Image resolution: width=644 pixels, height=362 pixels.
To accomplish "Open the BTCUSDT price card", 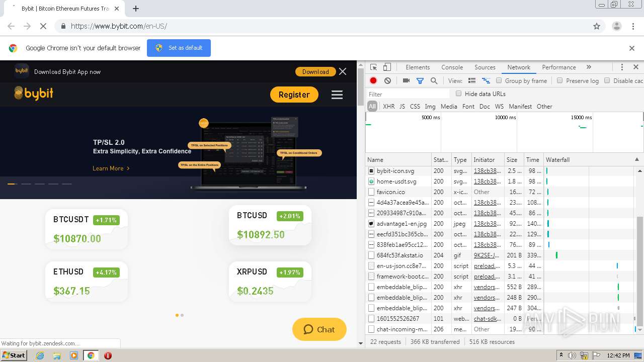I will [86, 229].
